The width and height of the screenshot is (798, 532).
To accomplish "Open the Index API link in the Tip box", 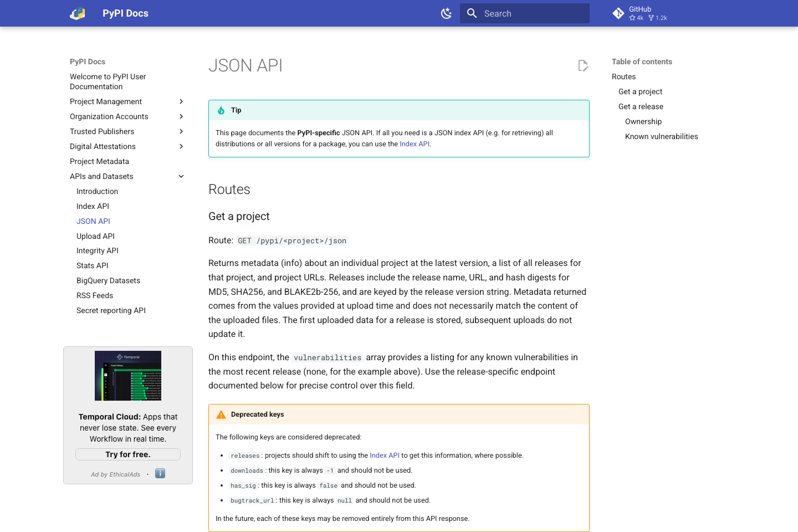I will (x=415, y=144).
